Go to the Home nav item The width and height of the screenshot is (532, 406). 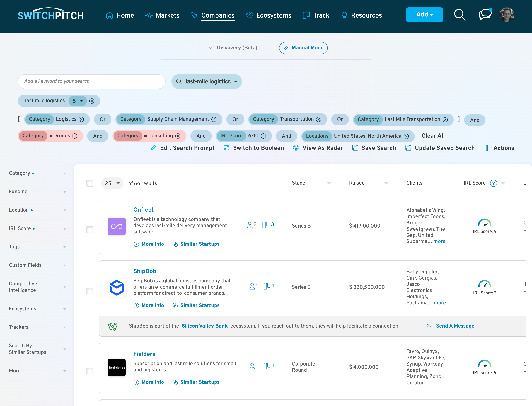(120, 15)
